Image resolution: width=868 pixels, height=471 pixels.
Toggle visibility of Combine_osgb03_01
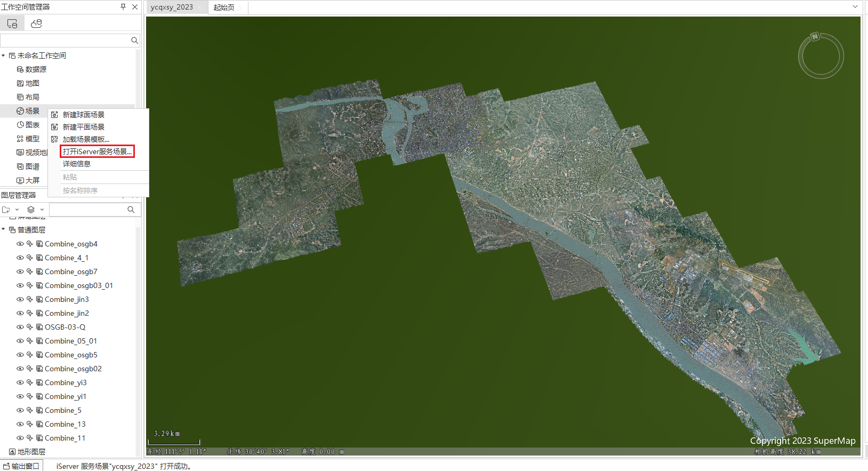click(20, 285)
